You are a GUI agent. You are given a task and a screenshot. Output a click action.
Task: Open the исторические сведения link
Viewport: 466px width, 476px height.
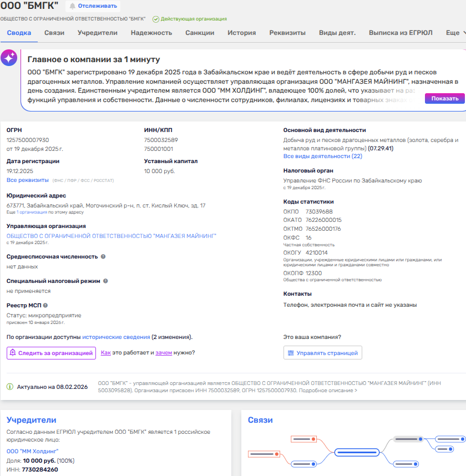[x=116, y=337]
